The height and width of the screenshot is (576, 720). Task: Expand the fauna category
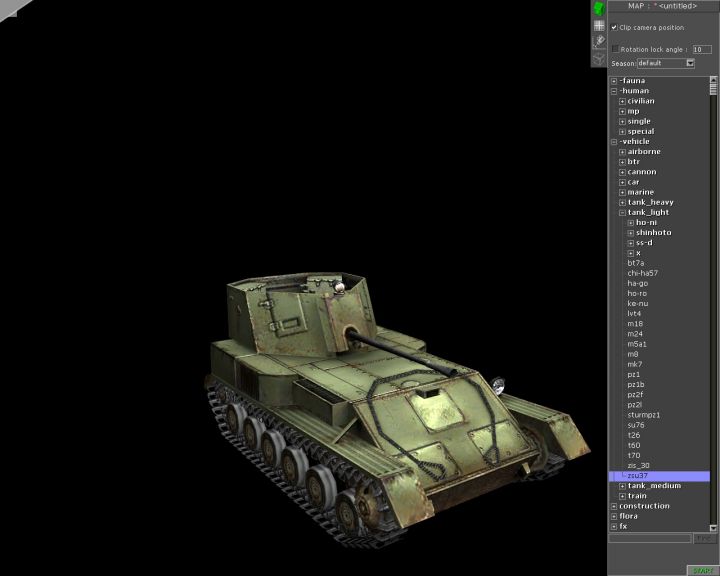[614, 81]
